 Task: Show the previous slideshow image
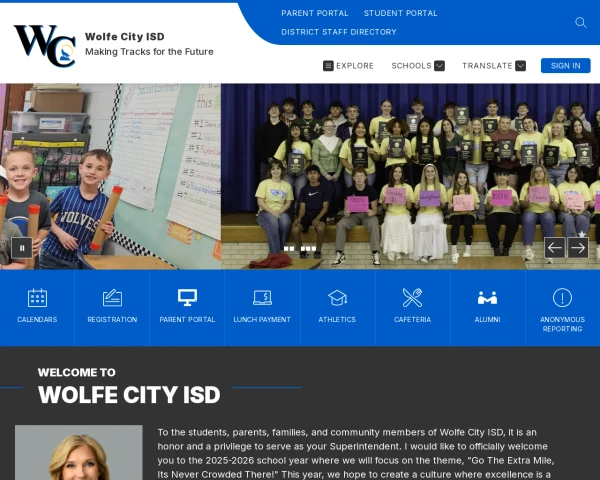(x=555, y=248)
